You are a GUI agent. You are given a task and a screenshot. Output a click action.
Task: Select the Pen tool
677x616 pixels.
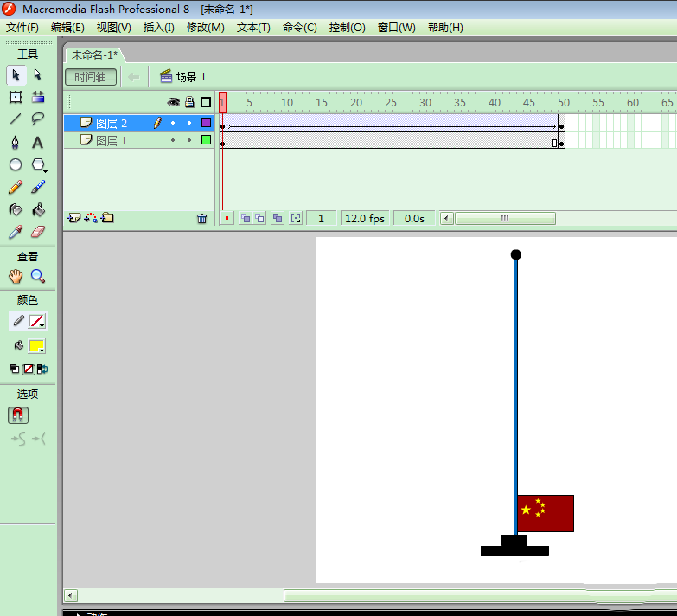[x=16, y=143]
